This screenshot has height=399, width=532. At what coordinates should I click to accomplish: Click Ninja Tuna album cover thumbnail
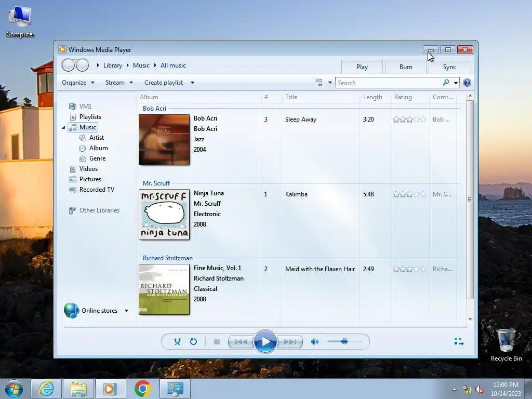(x=164, y=215)
